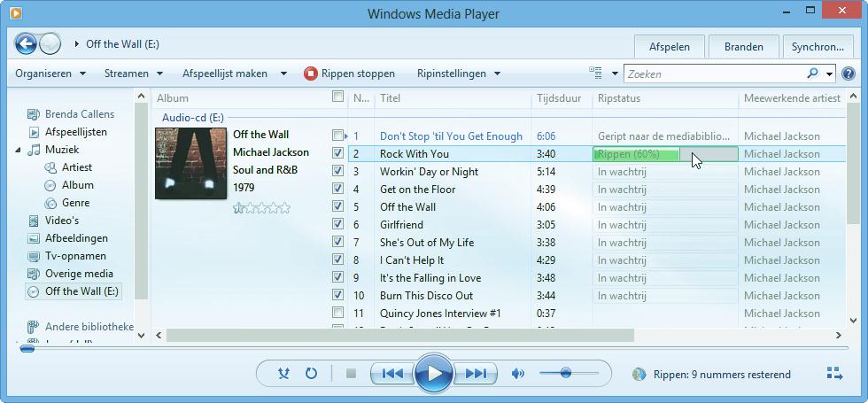The image size is (868, 403).
Task: Uncheck She's Out of My Life checkbox
Action: point(337,241)
